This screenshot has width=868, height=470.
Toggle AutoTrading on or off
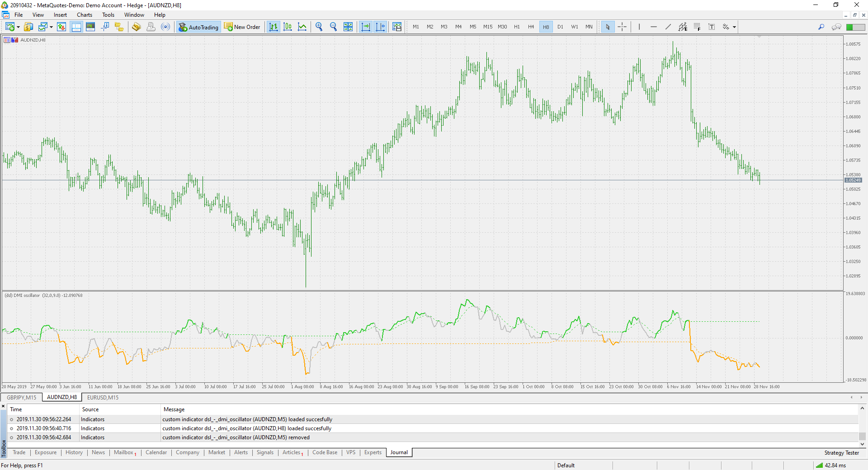pos(198,27)
